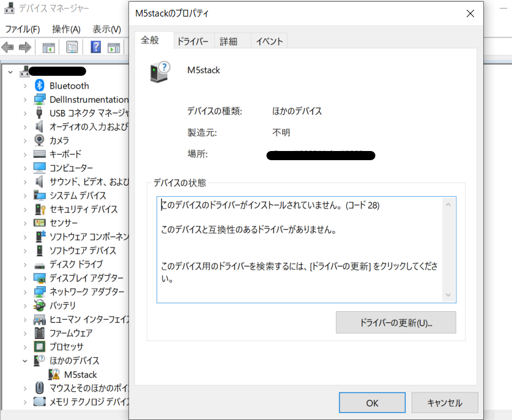Click the show console tree toolbar icon
Image resolution: width=512 pixels, height=420 pixels.
pyautogui.click(x=48, y=46)
